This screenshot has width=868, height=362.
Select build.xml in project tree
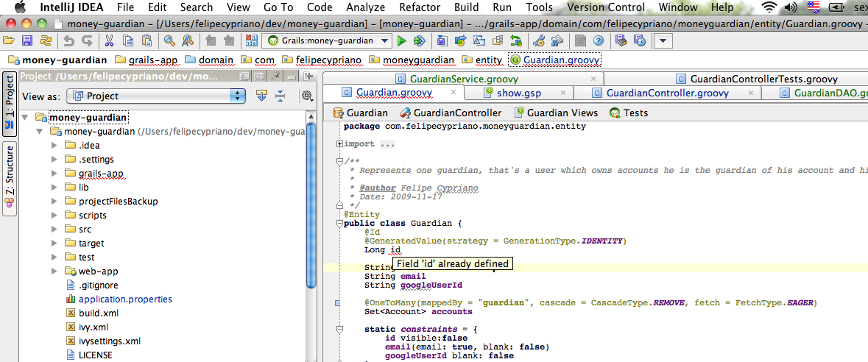99,313
